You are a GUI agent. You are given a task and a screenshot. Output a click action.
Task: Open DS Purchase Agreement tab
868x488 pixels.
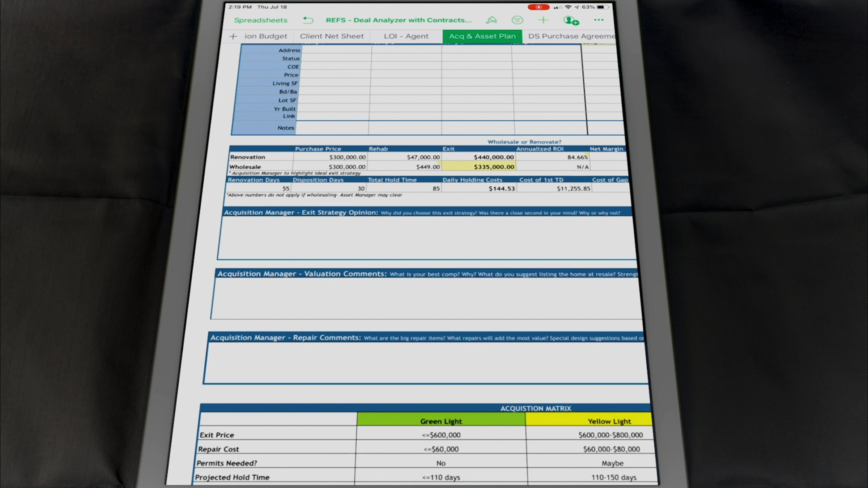[571, 36]
